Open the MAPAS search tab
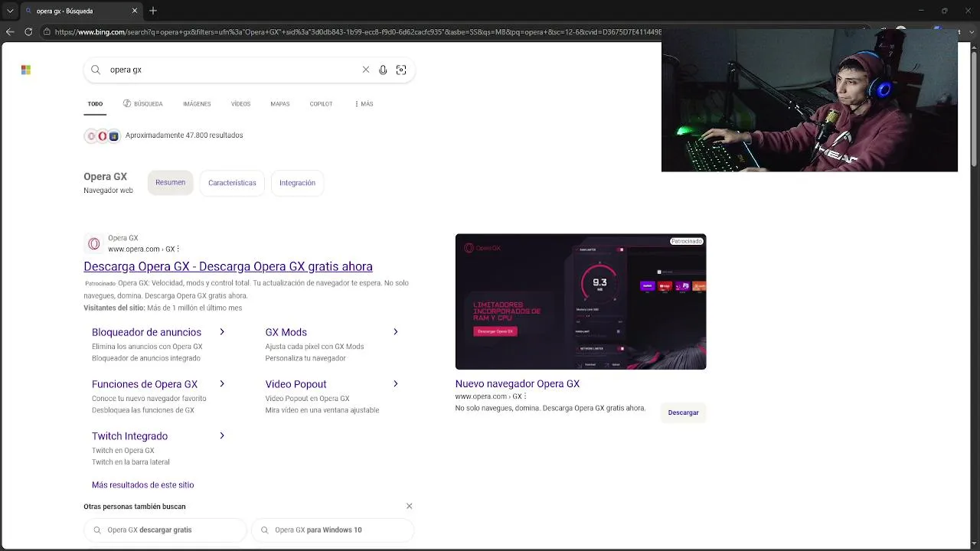980x551 pixels. (x=280, y=104)
